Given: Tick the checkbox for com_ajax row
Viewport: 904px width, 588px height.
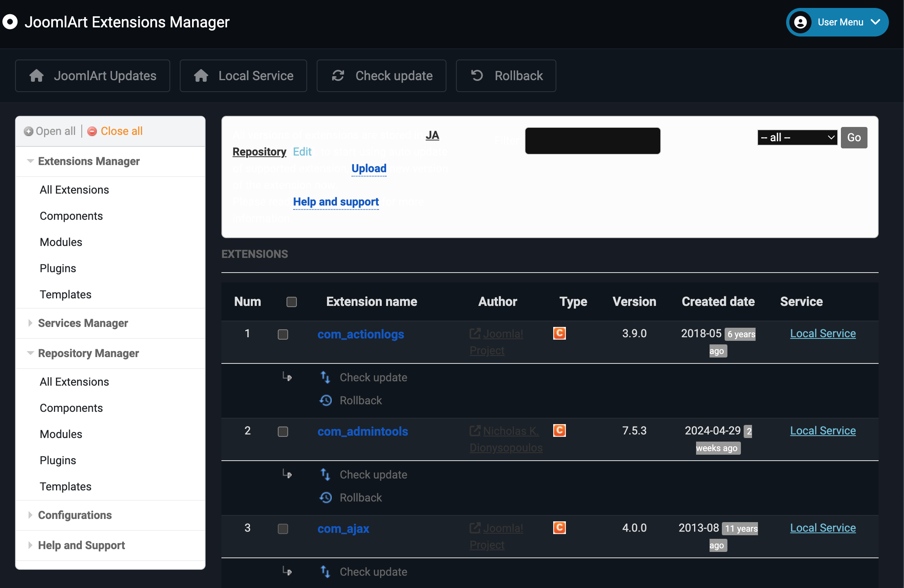Looking at the screenshot, I should pyautogui.click(x=283, y=529).
